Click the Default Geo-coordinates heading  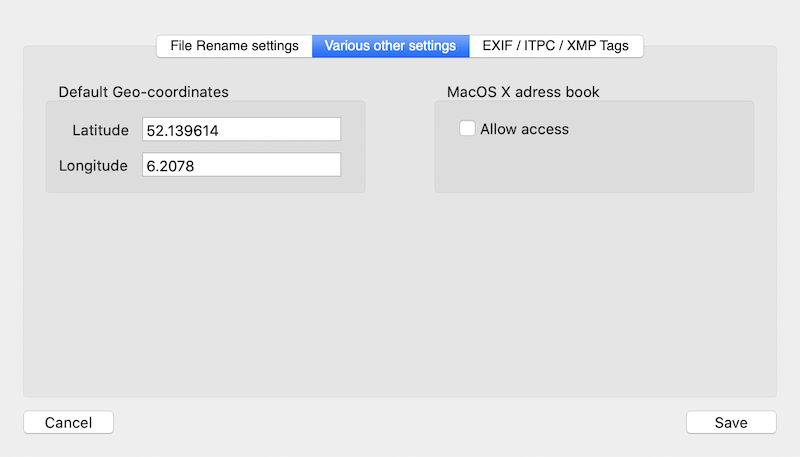pyautogui.click(x=143, y=92)
